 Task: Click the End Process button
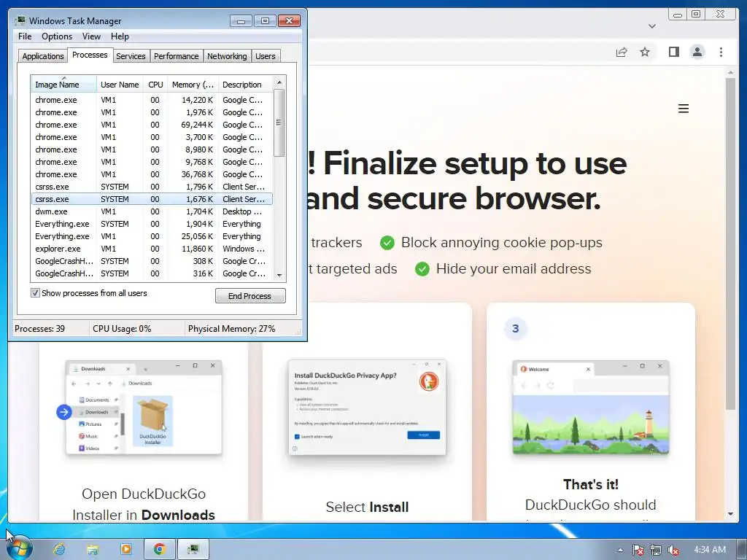(x=250, y=296)
